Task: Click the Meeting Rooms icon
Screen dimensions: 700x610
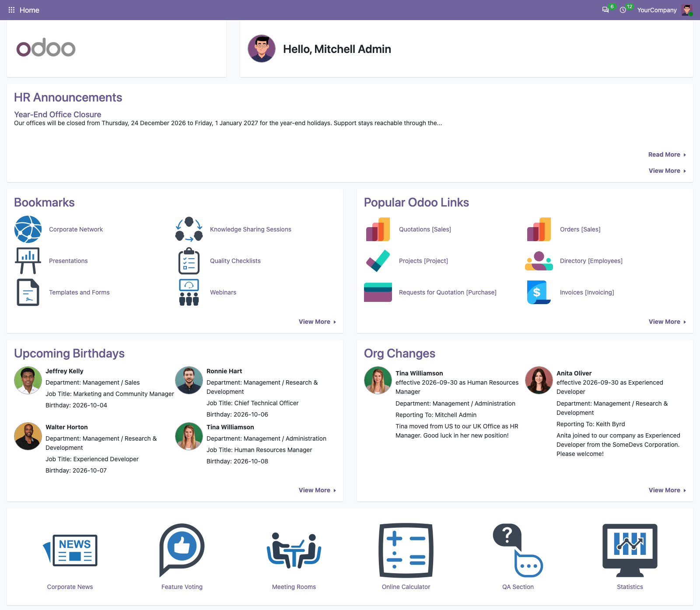Action: [294, 550]
